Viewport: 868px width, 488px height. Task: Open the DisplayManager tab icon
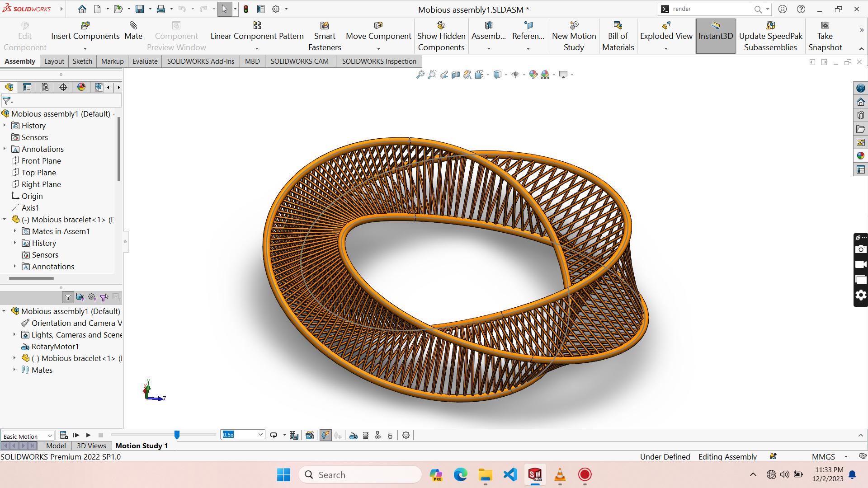pos(81,87)
